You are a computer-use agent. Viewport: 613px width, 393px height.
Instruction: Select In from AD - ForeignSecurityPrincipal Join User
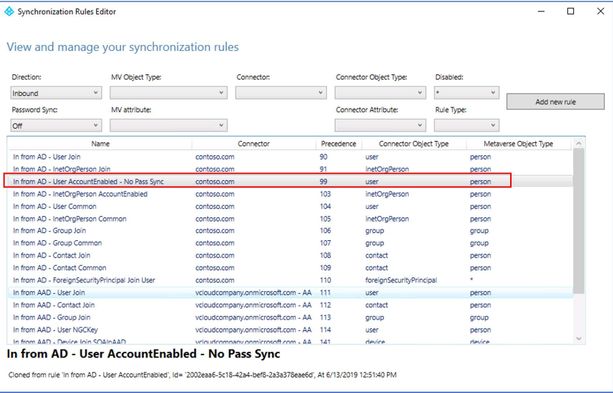click(290, 280)
